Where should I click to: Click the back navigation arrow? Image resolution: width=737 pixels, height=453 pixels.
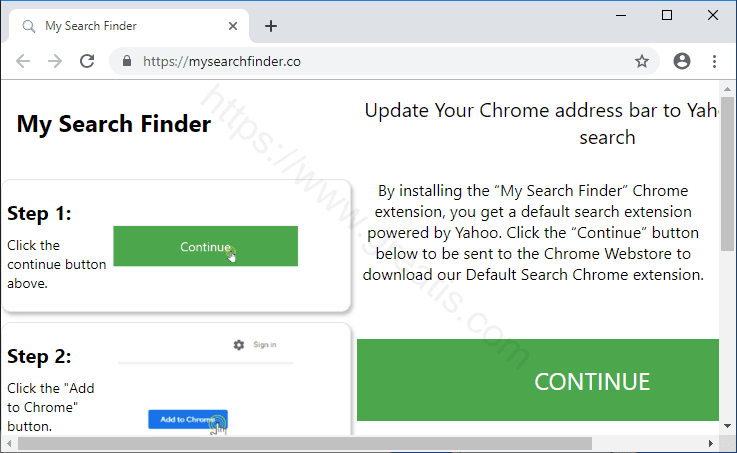23,61
